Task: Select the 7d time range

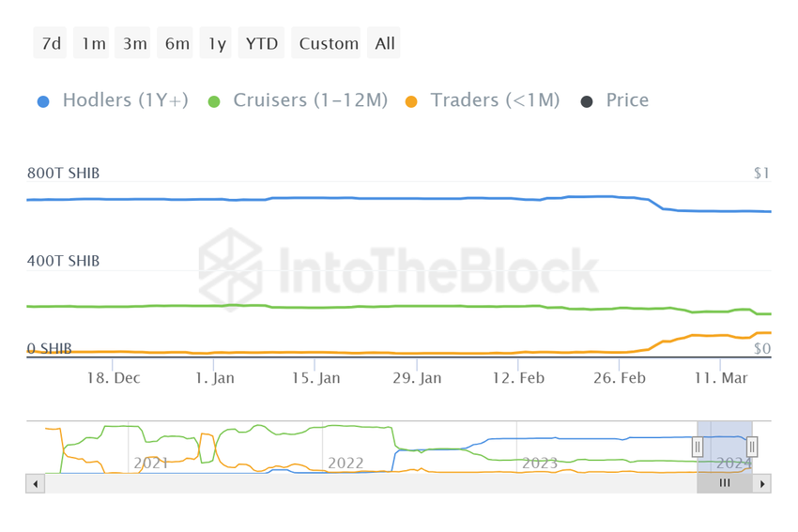Action: point(51,43)
